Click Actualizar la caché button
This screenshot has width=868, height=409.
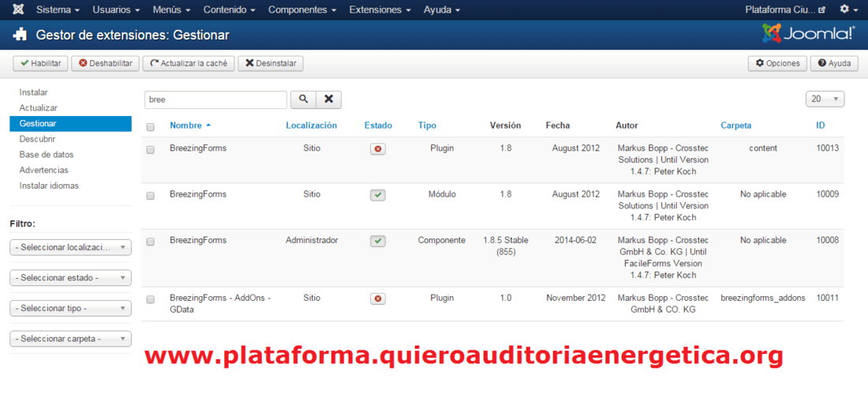tap(189, 63)
